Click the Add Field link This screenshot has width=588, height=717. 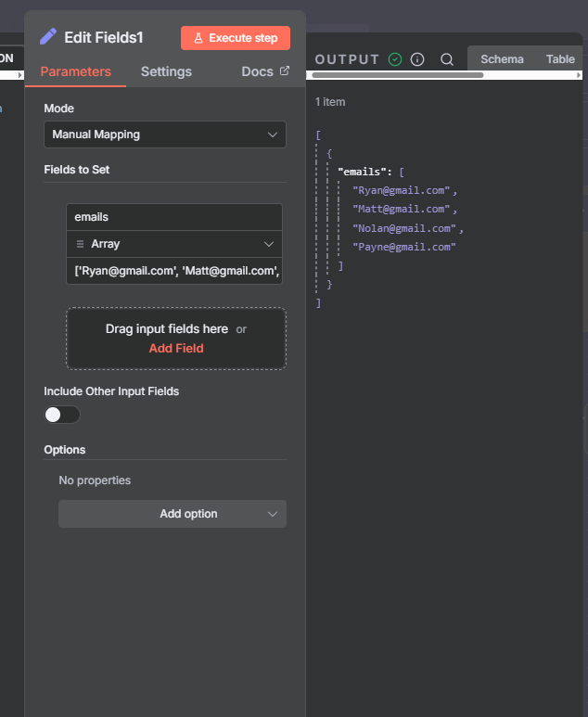pyautogui.click(x=176, y=349)
